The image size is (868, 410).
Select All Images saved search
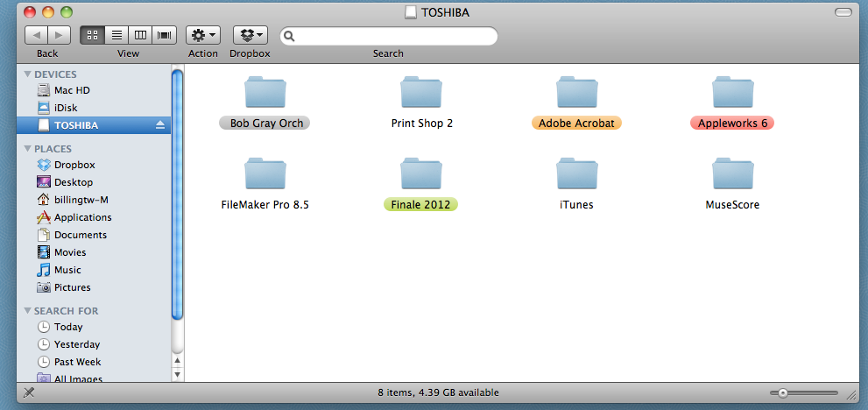coord(94,378)
